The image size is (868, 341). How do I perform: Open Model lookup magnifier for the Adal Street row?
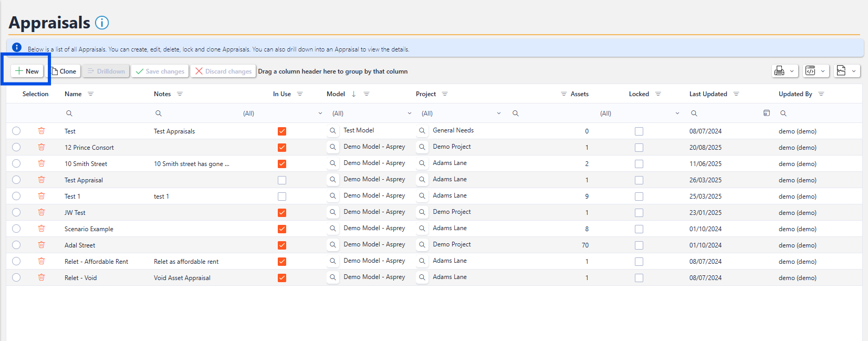click(x=332, y=245)
